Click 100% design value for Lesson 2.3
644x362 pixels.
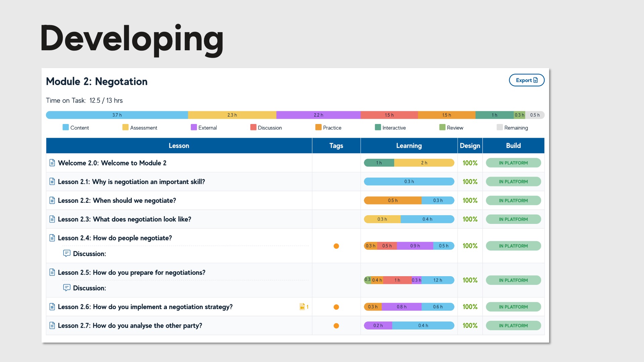(470, 219)
